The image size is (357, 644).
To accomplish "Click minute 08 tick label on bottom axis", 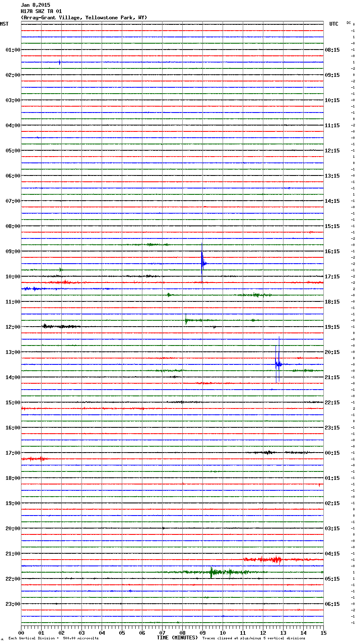I will click(x=182, y=633).
